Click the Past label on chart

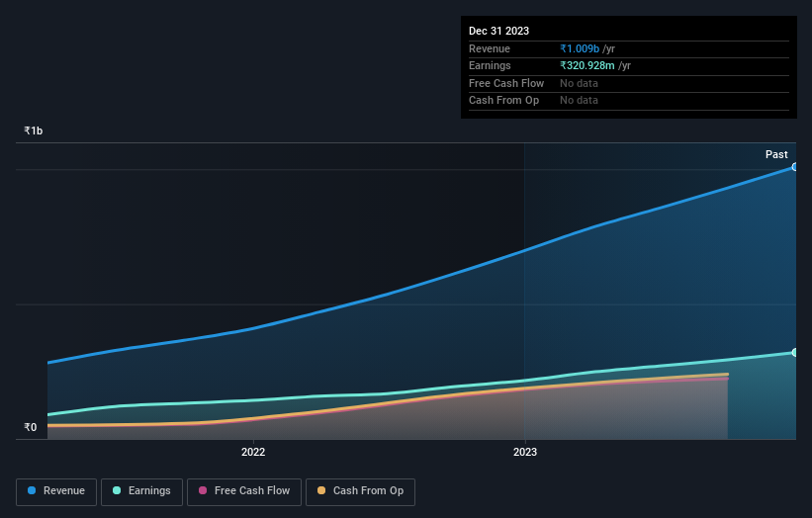click(776, 154)
